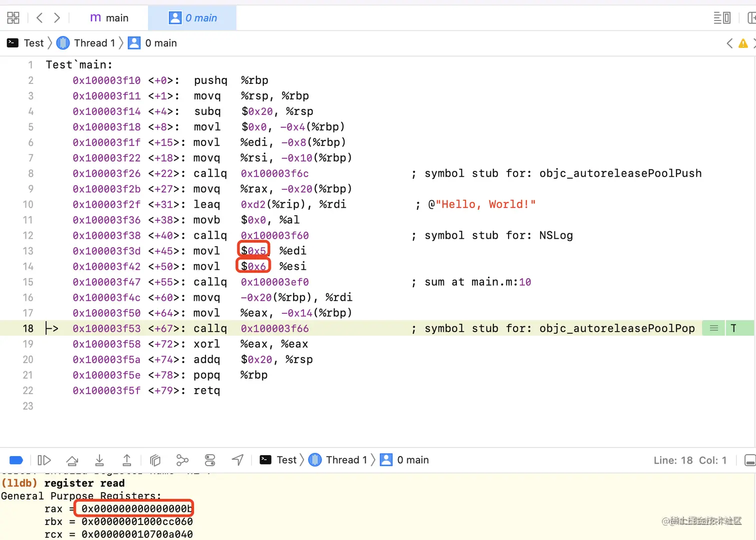The image size is (756, 540).
Task: Click the thread indicator lines icon on line 18
Action: coord(714,328)
